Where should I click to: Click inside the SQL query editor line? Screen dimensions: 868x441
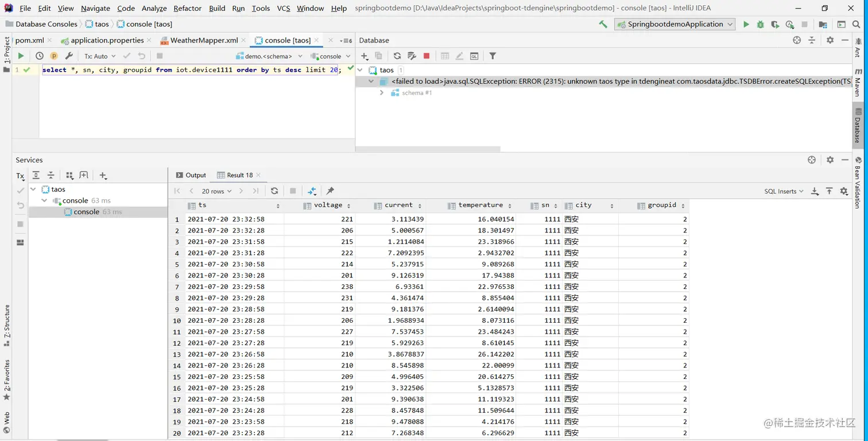point(192,69)
